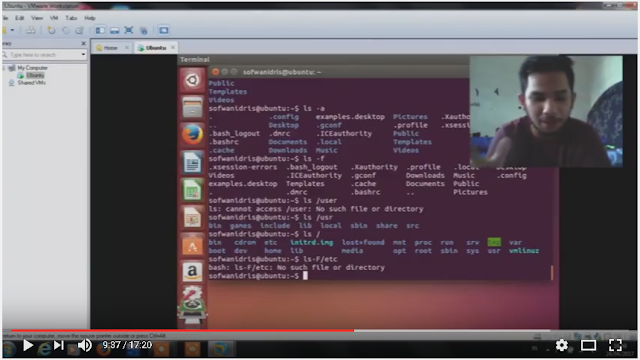Open LibreOffice Calc launcher icon
640x360 pixels.
tap(192, 190)
